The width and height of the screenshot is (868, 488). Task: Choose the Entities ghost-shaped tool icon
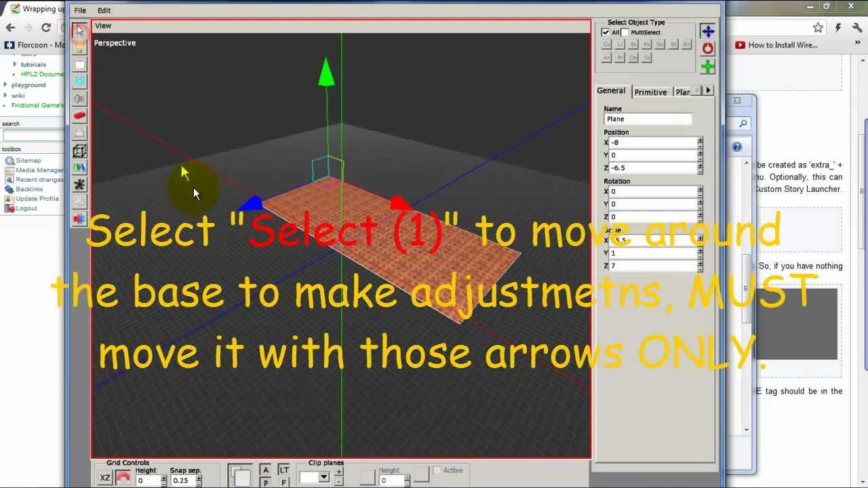coord(79,134)
